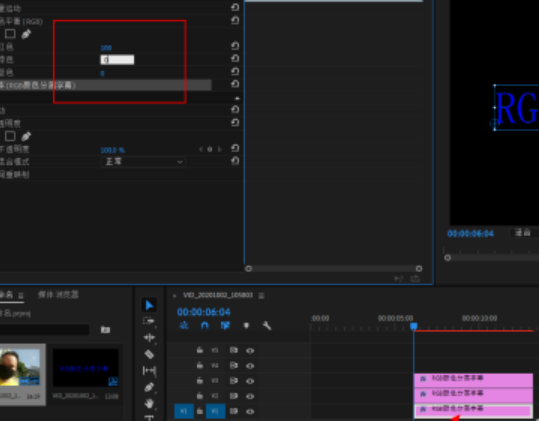Add a marker using marker icon

point(246,325)
